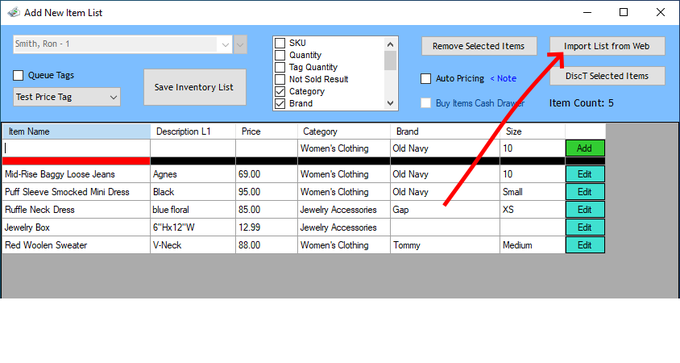This screenshot has height=363, width=680.
Task: Click Women's Clothing in new-item row
Action: (344, 148)
